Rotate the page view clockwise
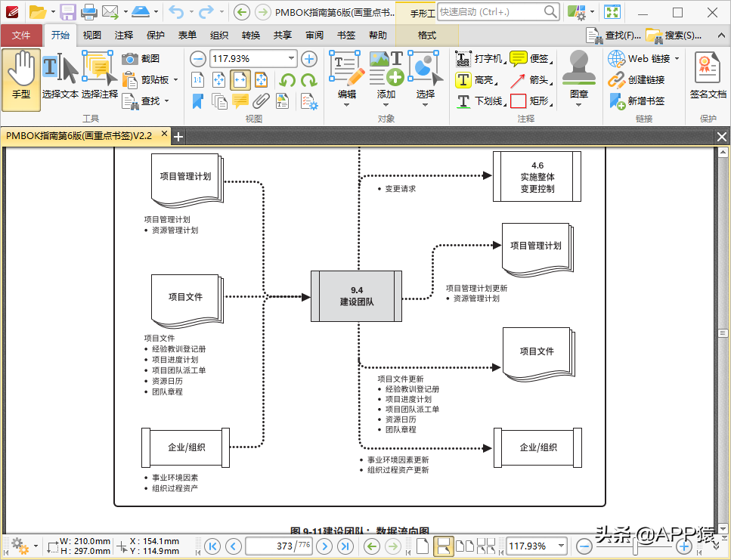 tap(308, 80)
